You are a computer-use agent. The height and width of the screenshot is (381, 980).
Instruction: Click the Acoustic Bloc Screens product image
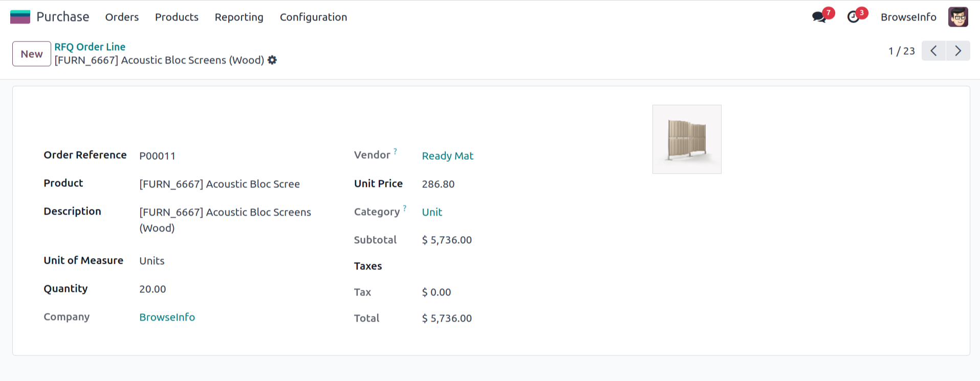(687, 139)
